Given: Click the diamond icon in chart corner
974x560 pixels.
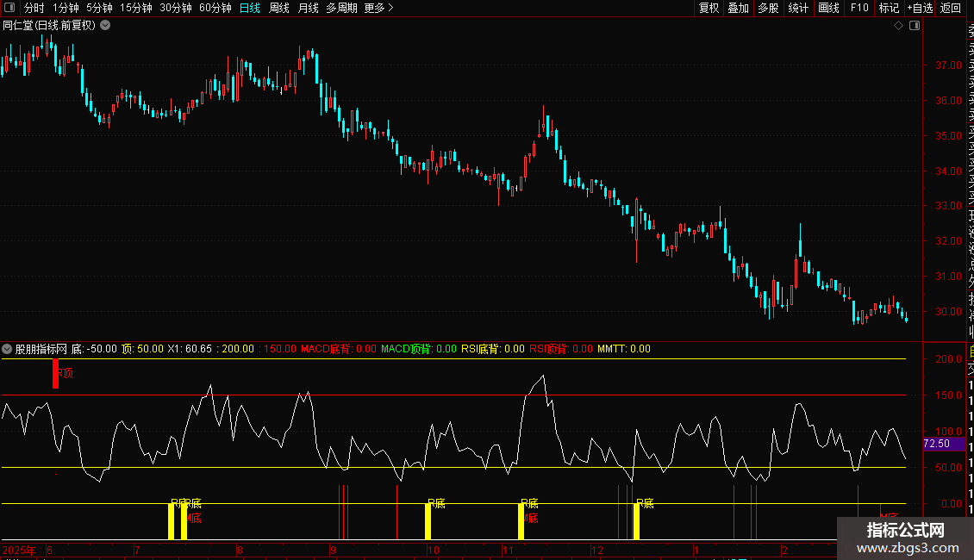Looking at the screenshot, I should (x=898, y=25).
